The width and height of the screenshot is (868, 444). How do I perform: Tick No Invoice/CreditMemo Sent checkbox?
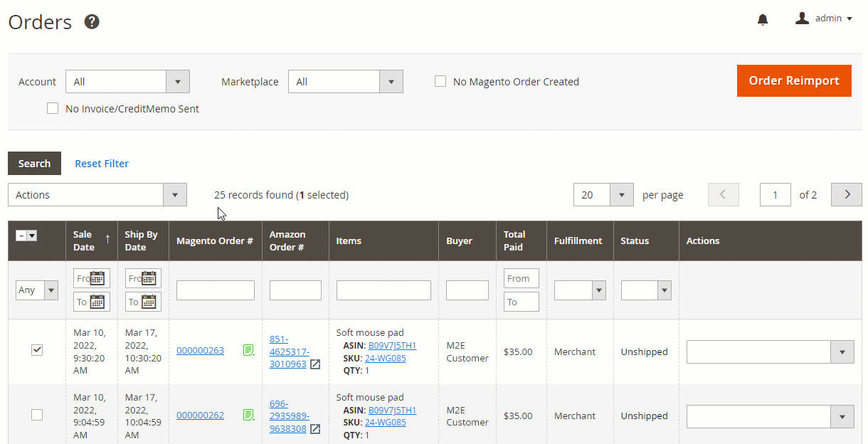pos(53,109)
